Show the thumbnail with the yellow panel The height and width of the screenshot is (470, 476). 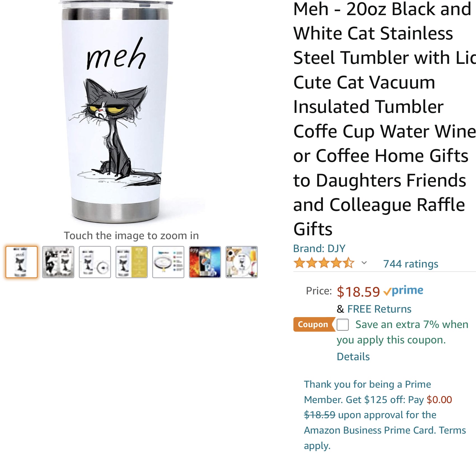(132, 262)
